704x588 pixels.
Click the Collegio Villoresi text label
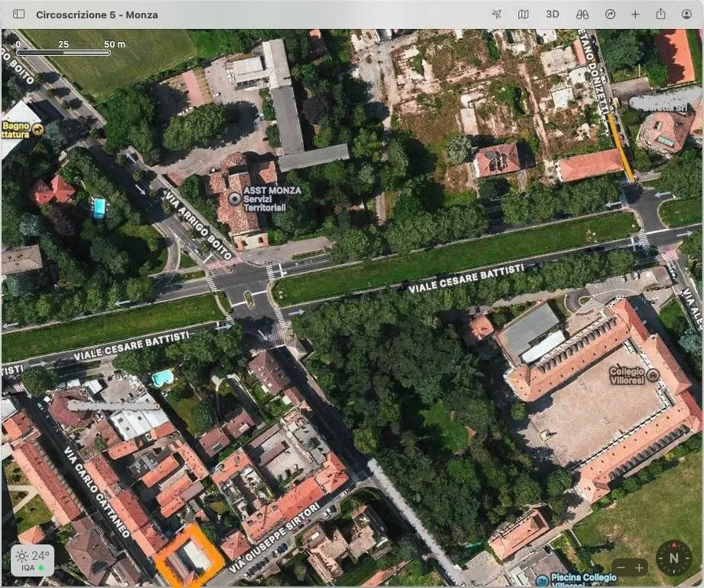(627, 375)
